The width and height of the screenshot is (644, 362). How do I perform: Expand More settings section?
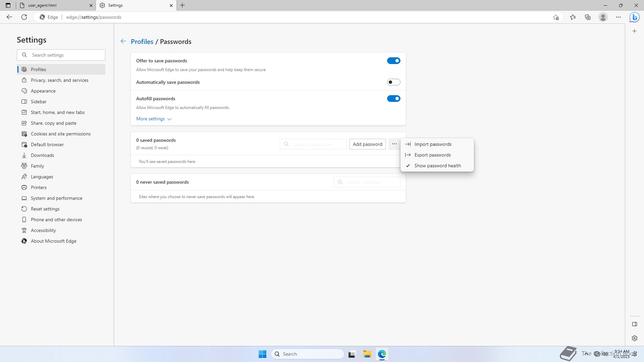click(x=154, y=119)
